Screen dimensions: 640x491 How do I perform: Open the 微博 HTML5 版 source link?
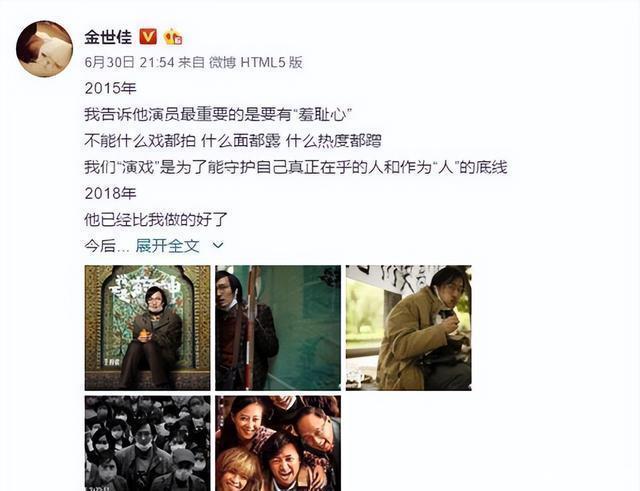[256, 62]
